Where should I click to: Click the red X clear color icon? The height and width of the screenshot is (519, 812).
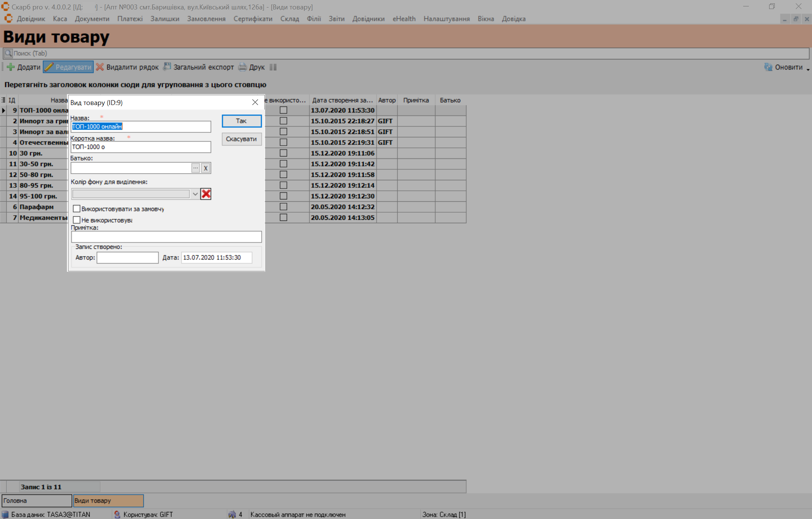pos(206,194)
